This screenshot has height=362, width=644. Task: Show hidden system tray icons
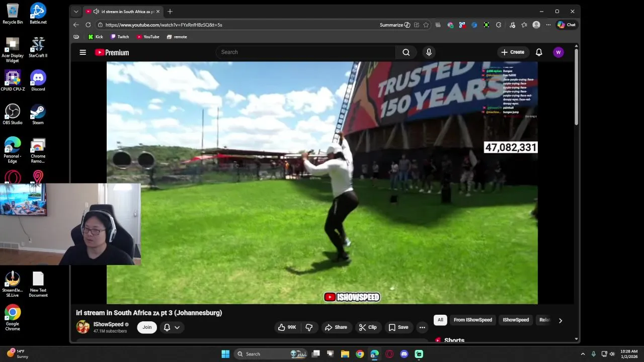click(583, 354)
